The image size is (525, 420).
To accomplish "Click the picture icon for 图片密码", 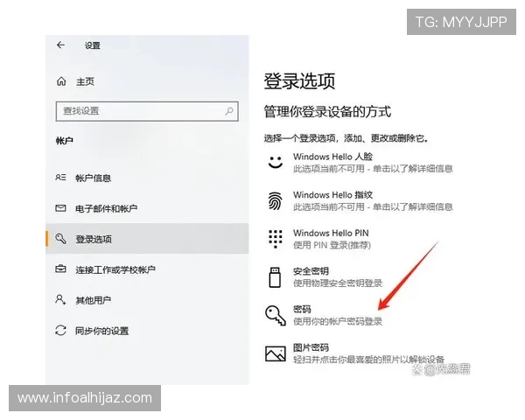I will pos(276,354).
